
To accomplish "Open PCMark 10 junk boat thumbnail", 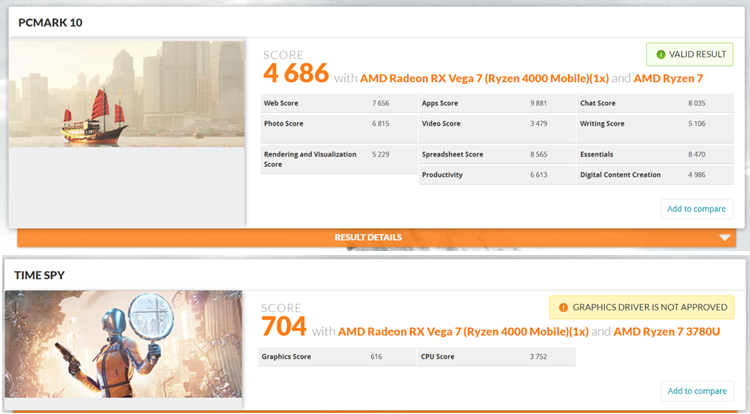I will [127, 94].
